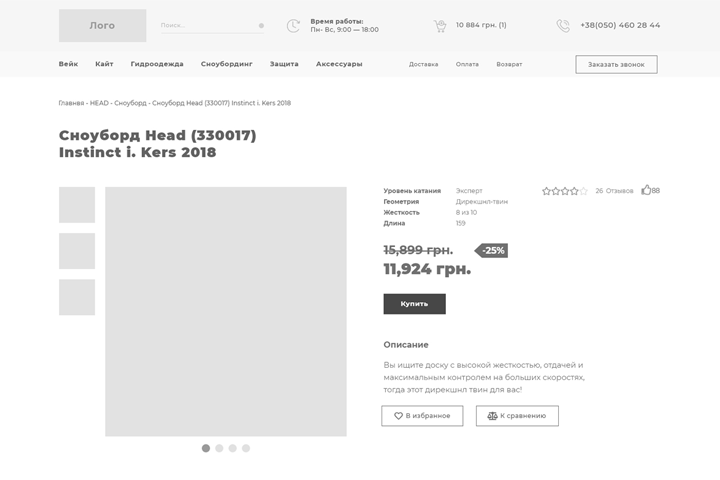Select the first carousel dot
The height and width of the screenshot is (480, 720).
[x=206, y=448]
